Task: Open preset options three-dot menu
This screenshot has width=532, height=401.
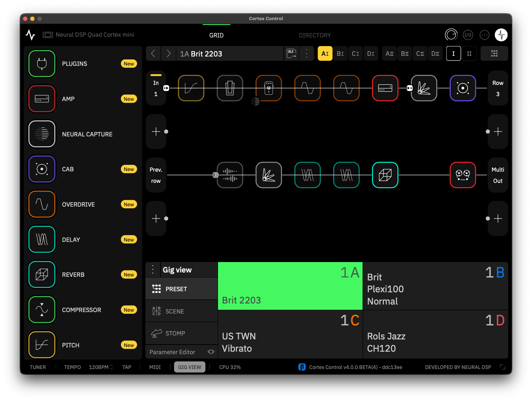Action: point(306,54)
